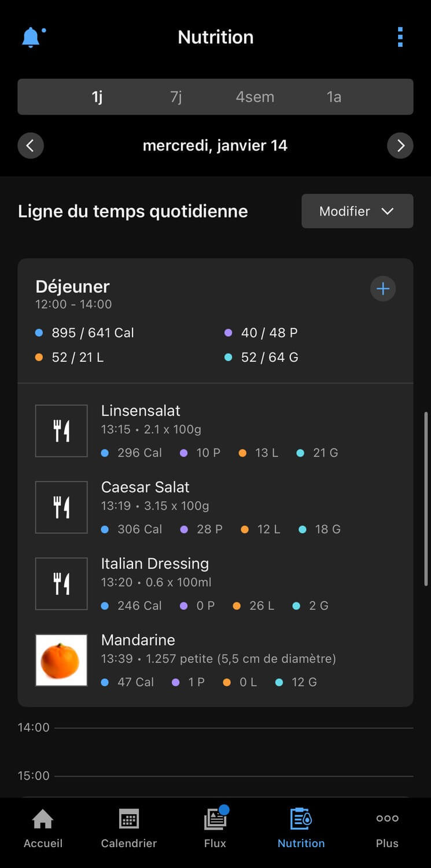431x868 pixels.
Task: Open the Mandarine photo thumbnail
Action: click(x=61, y=660)
